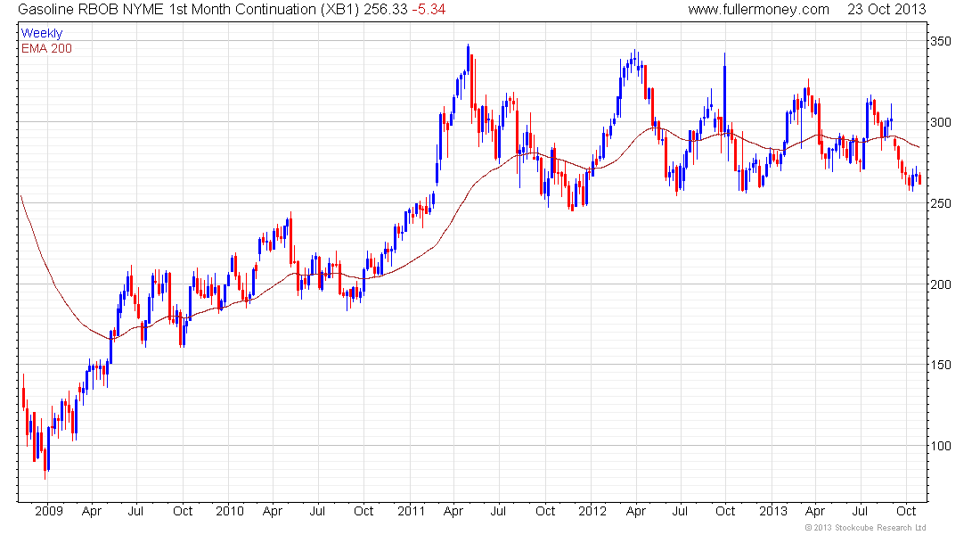Click the Oct label just before 2012

(x=545, y=511)
